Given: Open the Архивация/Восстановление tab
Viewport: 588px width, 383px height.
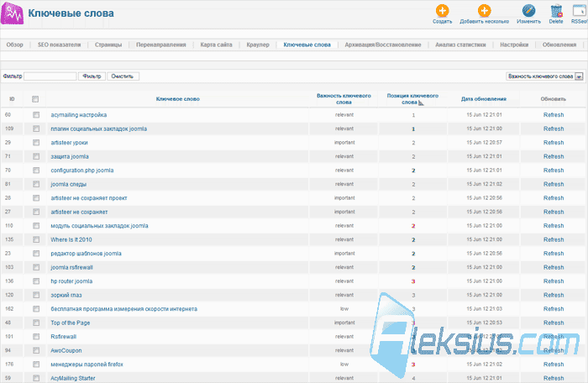Looking at the screenshot, I should [x=383, y=45].
